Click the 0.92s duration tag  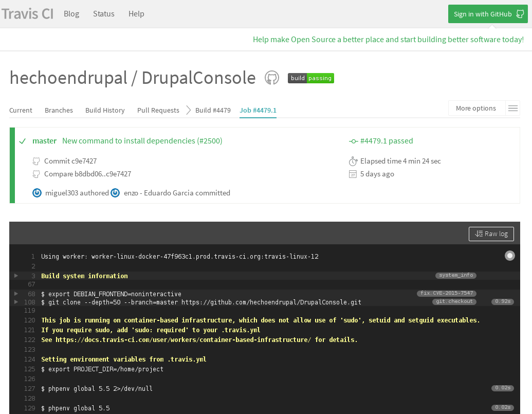click(x=503, y=301)
